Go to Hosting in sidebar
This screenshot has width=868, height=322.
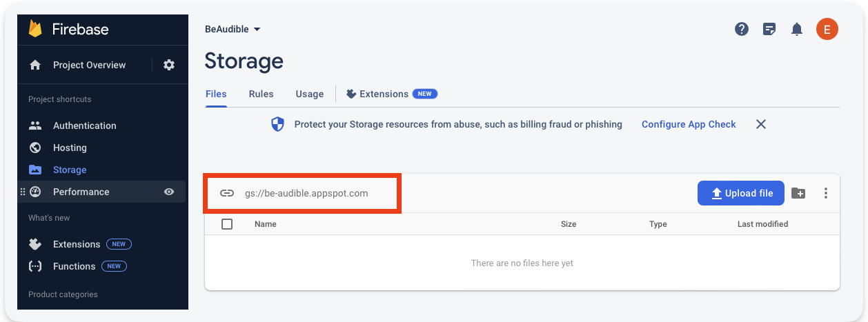70,148
